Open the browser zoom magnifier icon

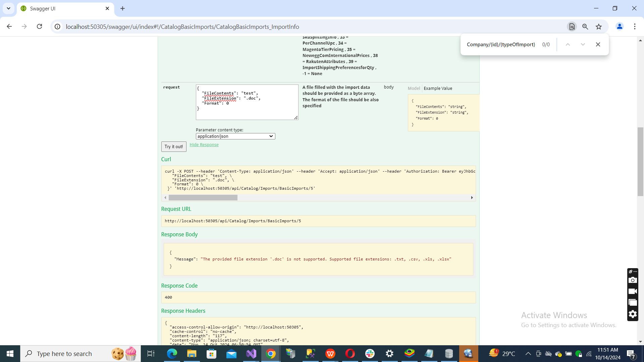pyautogui.click(x=585, y=27)
